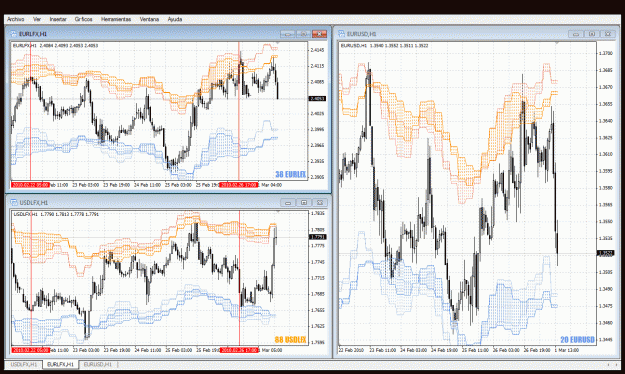The width and height of the screenshot is (625, 374).
Task: Switch to the USDLFX,H1 bottom tab
Action: (x=24, y=364)
